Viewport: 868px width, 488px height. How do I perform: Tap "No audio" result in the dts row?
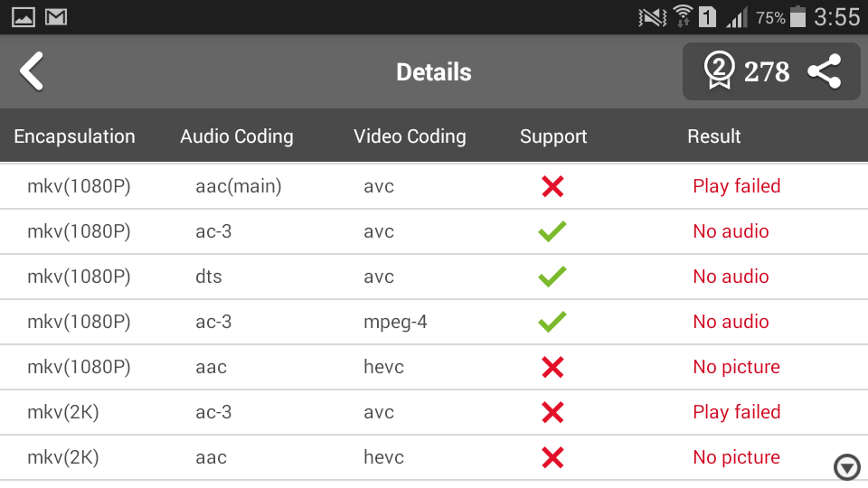click(x=731, y=277)
